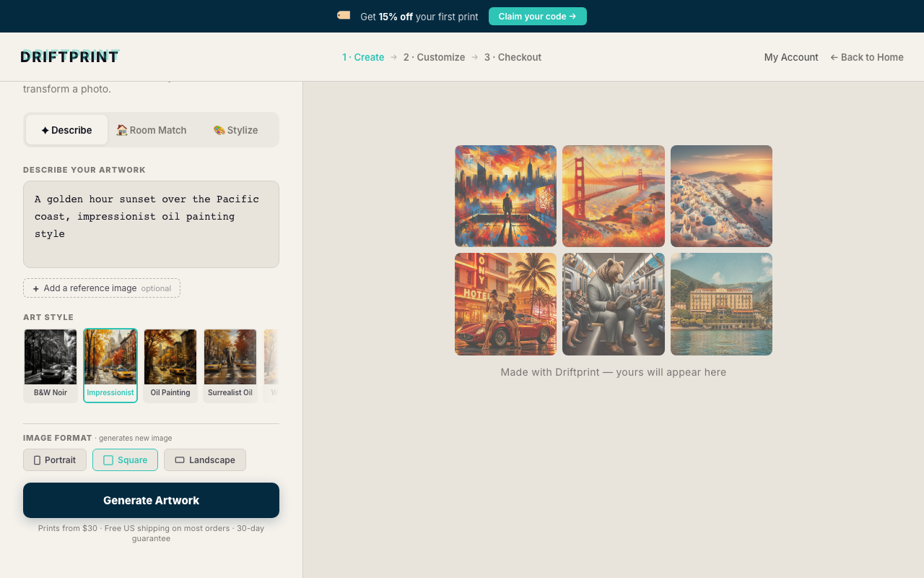Click the house icon on Room Match
This screenshot has height=578, width=924.
coord(122,130)
